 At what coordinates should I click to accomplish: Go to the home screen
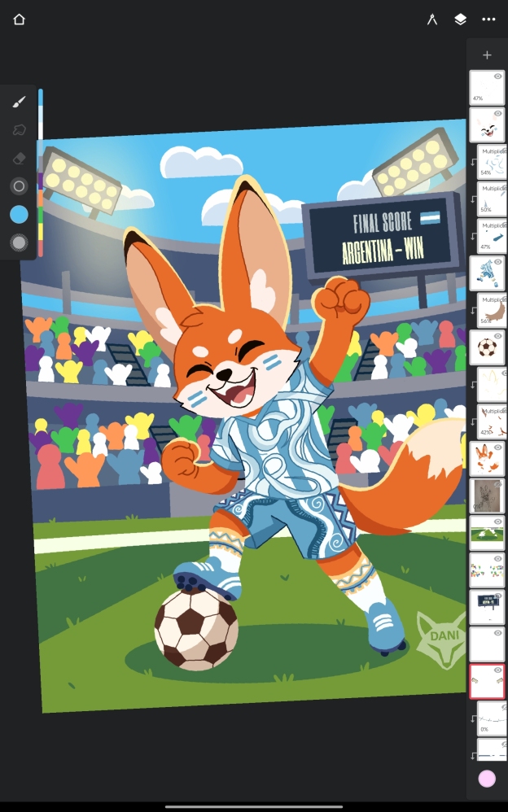tap(20, 20)
